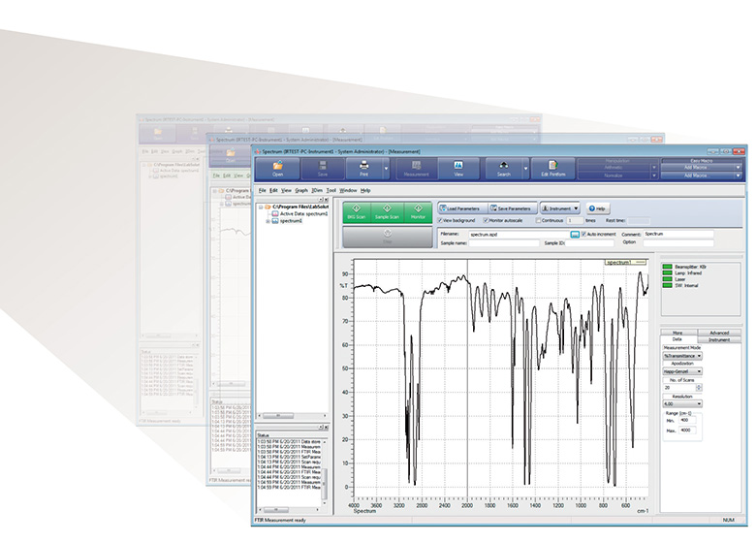Toggle the View background checkbox
The height and width of the screenshot is (543, 756).
441,221
